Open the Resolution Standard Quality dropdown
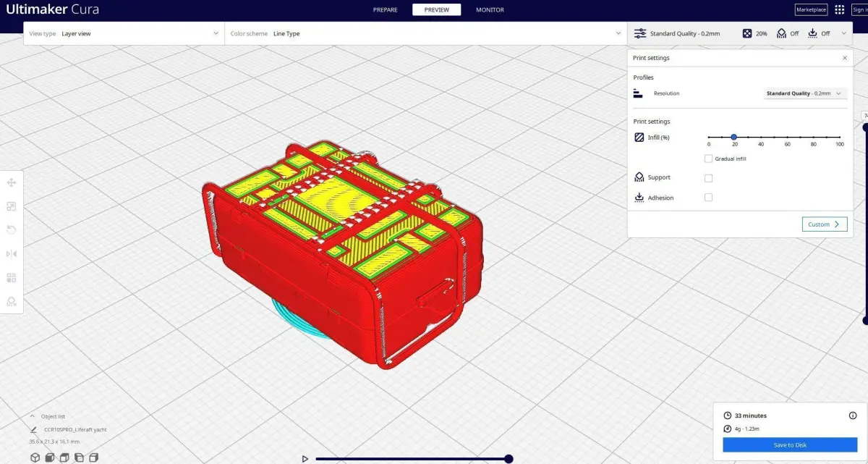 [x=806, y=93]
